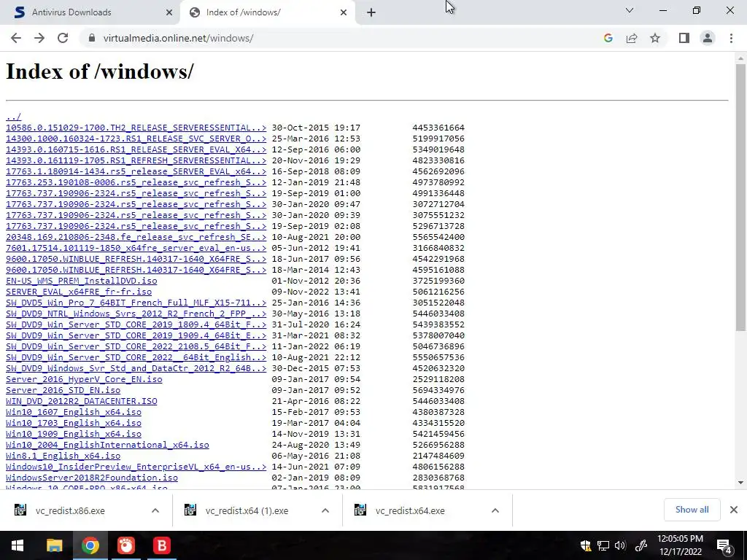Click the 'Index of /windows/' heading
Viewport: 747px width, 560px height.
[x=100, y=71]
